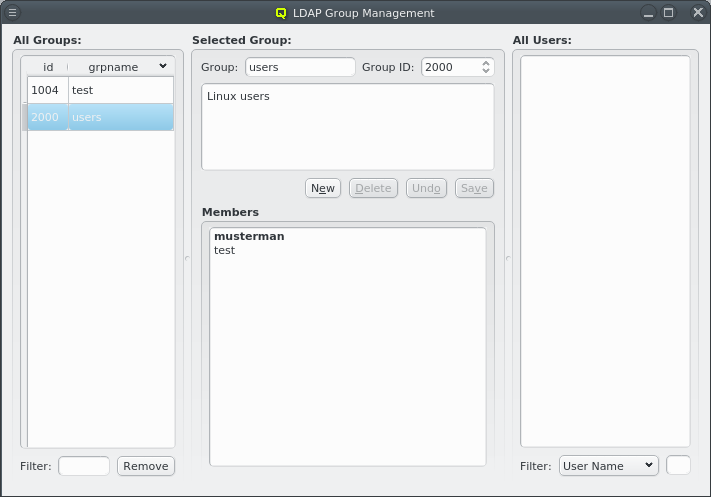Decrease the Group ID spinner value
The height and width of the screenshot is (497, 711).
[x=486, y=71]
